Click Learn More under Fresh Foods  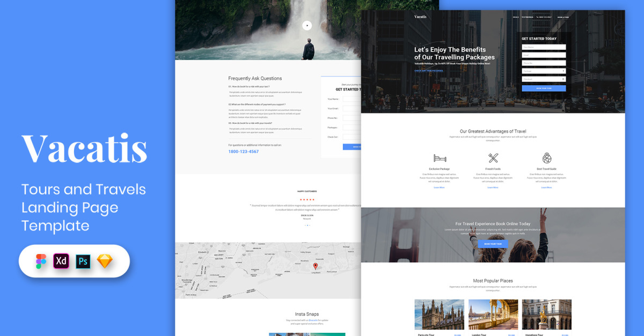click(493, 188)
